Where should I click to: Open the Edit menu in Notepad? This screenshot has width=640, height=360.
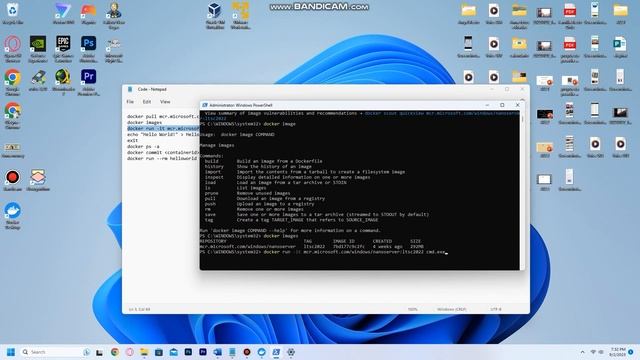[x=147, y=102]
